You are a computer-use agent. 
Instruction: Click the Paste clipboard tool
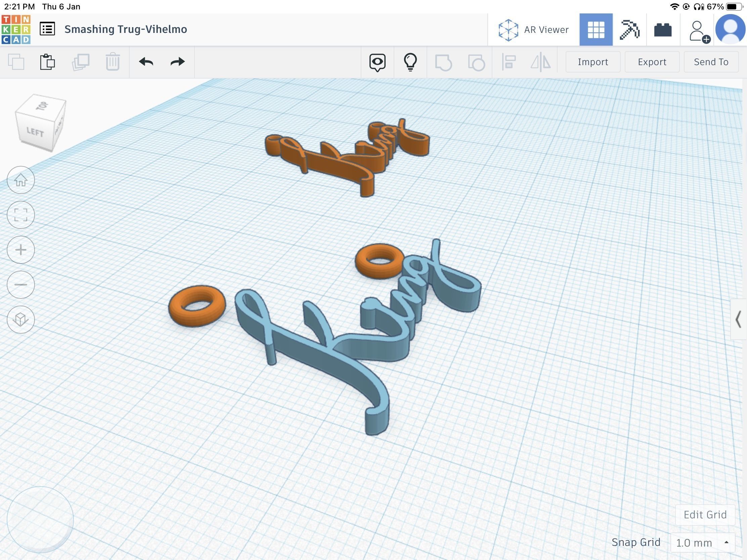tap(48, 62)
